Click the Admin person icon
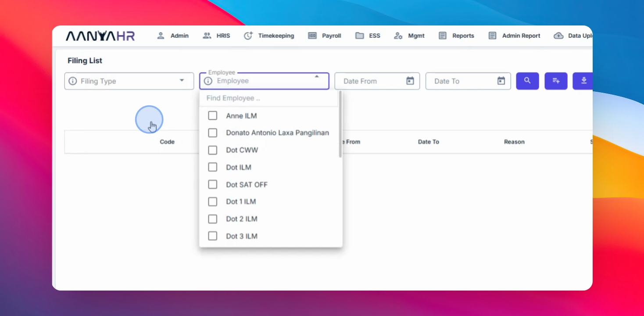Screen dimensions: 644x316 (x=161, y=36)
